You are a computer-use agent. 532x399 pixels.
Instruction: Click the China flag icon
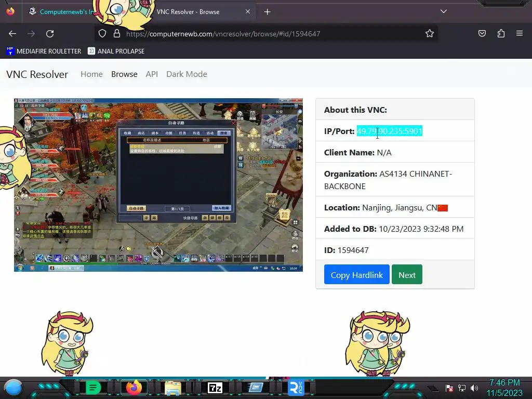coord(443,208)
